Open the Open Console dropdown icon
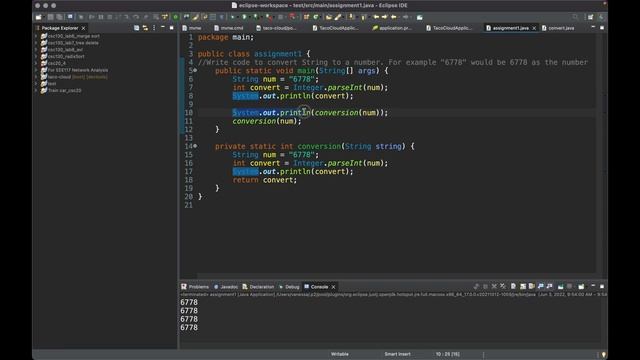640x360 pixels. (x=581, y=287)
